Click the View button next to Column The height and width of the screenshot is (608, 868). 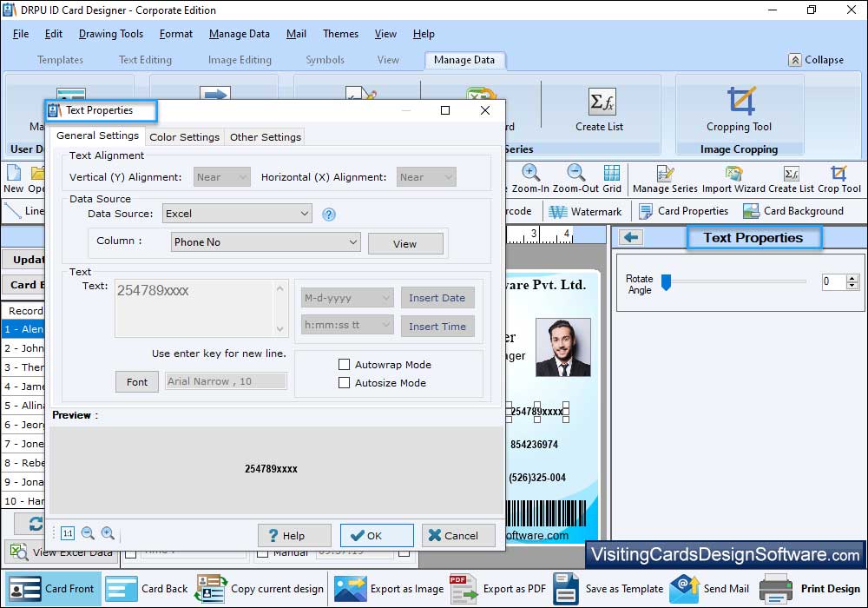coord(405,244)
